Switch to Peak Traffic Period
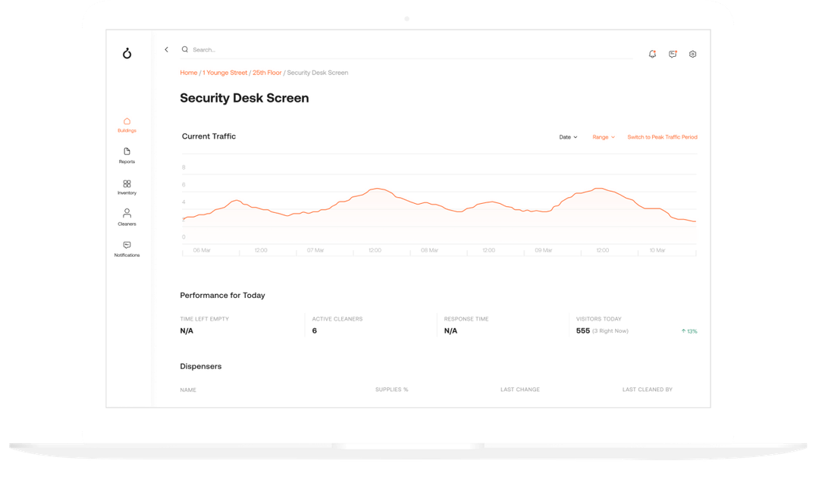 [x=662, y=137]
